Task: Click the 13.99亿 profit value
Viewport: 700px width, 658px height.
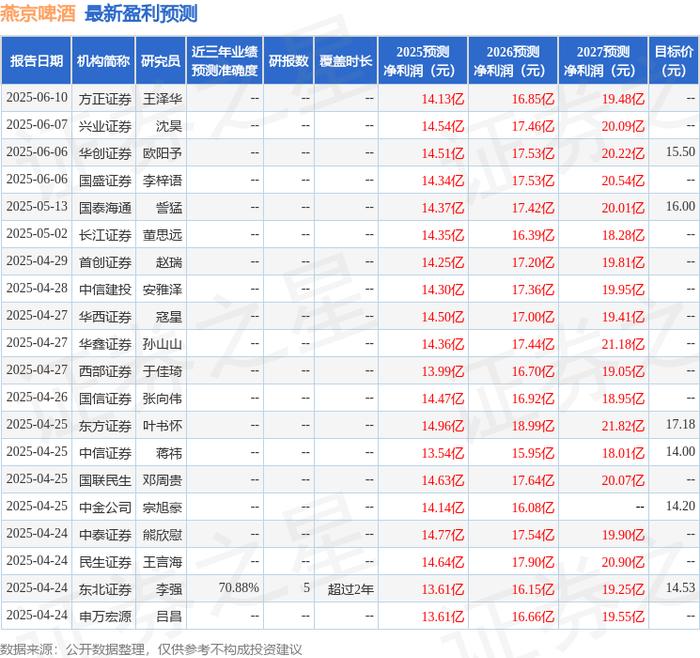Action: tap(443, 371)
